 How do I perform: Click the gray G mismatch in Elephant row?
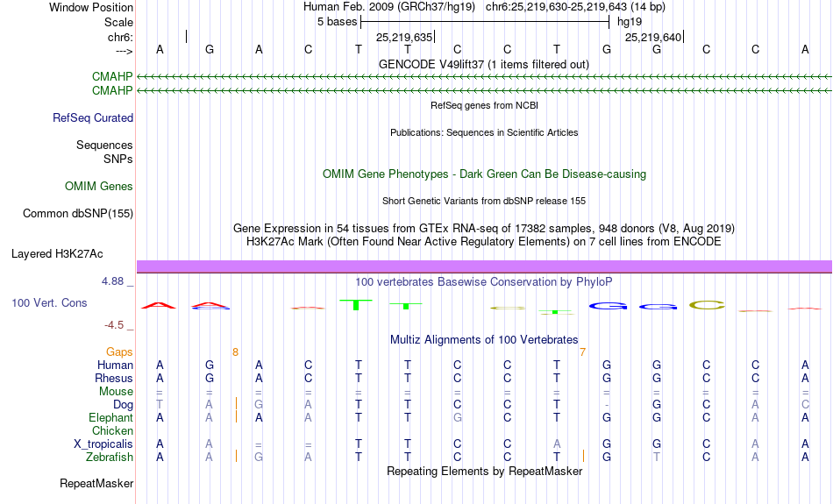458,418
